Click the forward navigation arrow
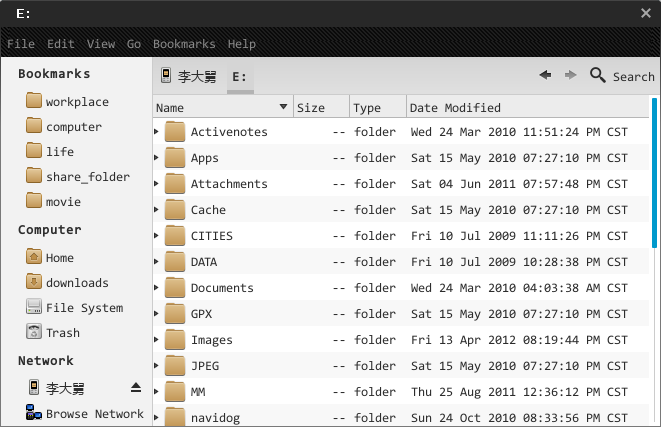Image resolution: width=661 pixels, height=427 pixels. [570, 75]
